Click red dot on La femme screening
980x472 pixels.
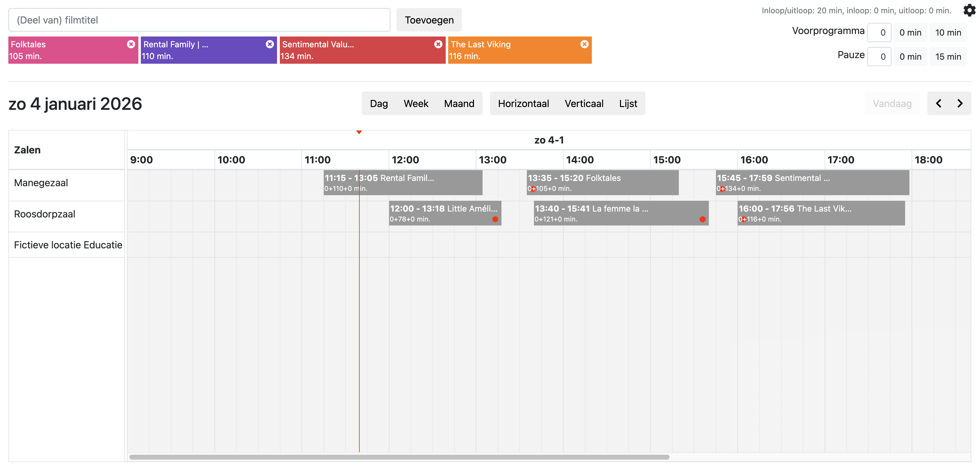[702, 219]
